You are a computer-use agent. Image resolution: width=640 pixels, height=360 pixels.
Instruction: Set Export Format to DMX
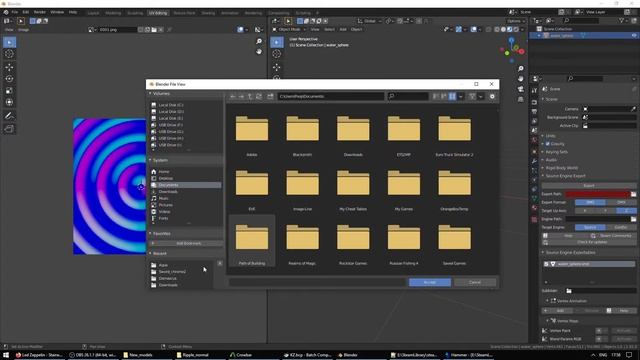coord(621,202)
